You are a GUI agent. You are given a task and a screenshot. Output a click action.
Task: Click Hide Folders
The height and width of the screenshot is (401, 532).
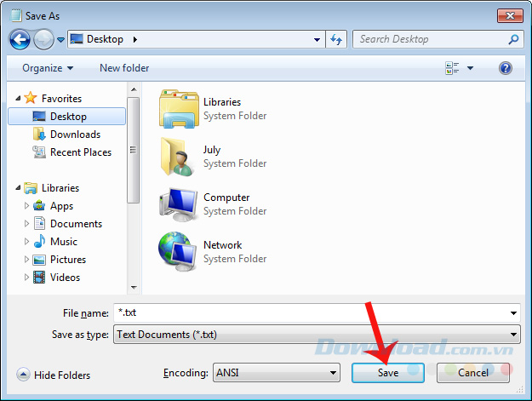pyautogui.click(x=62, y=375)
